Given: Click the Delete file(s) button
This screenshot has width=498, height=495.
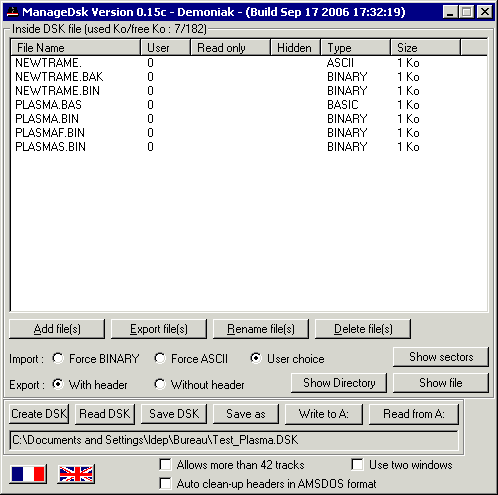Looking at the screenshot, I should click(363, 329).
